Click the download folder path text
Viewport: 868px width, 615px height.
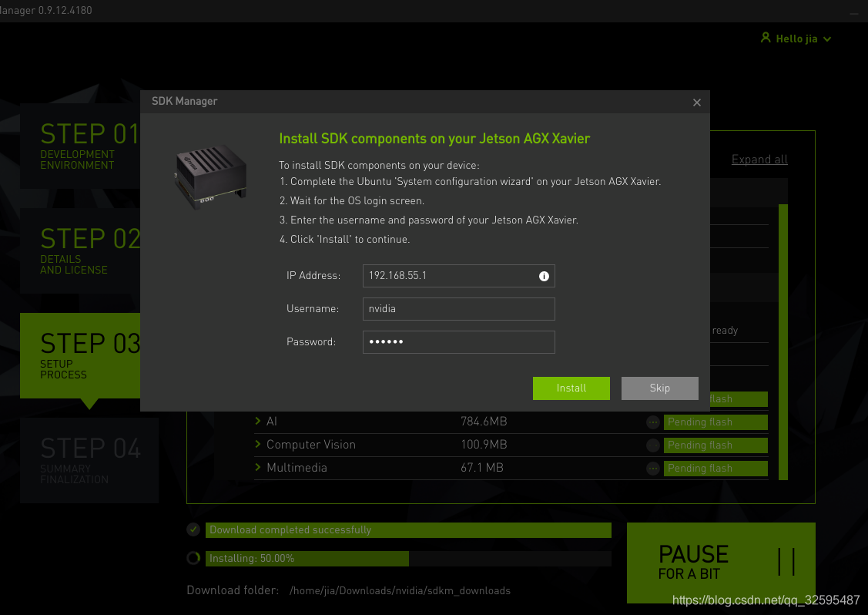pos(400,590)
